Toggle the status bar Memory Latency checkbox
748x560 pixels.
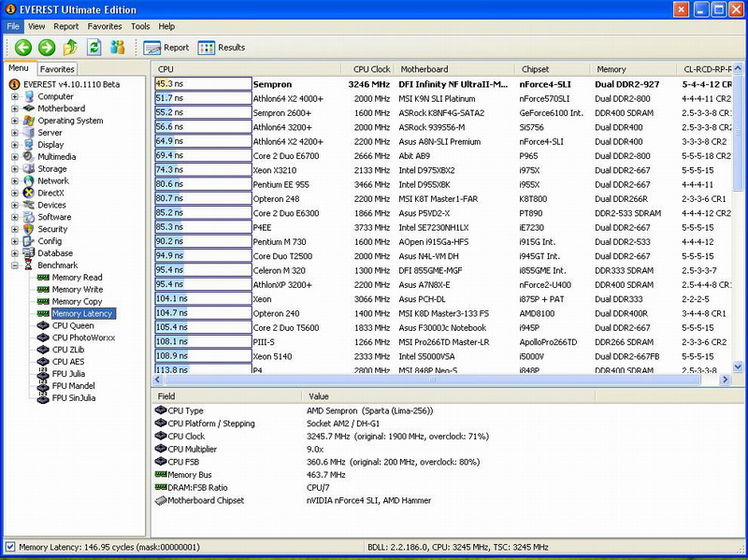pos(10,547)
